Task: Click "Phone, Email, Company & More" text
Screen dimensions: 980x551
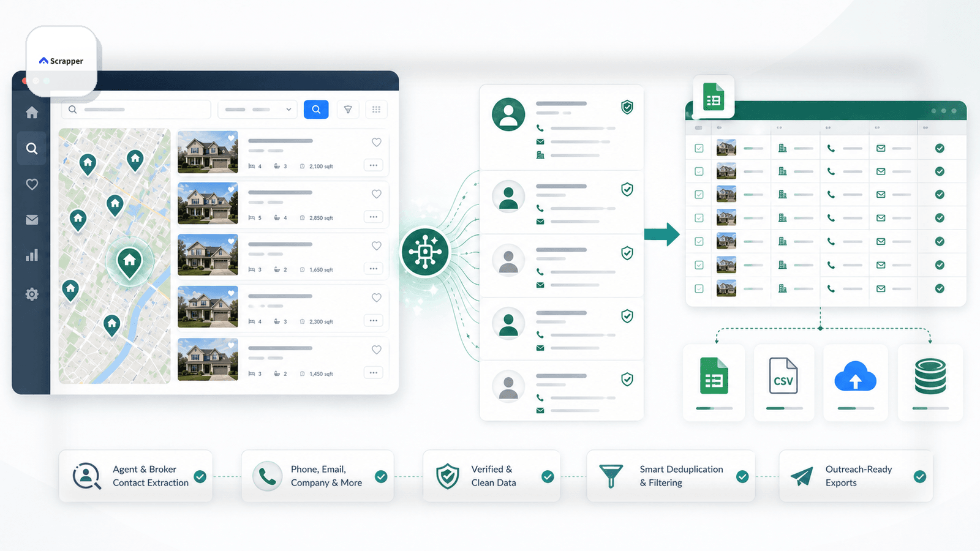Action: [x=326, y=476]
